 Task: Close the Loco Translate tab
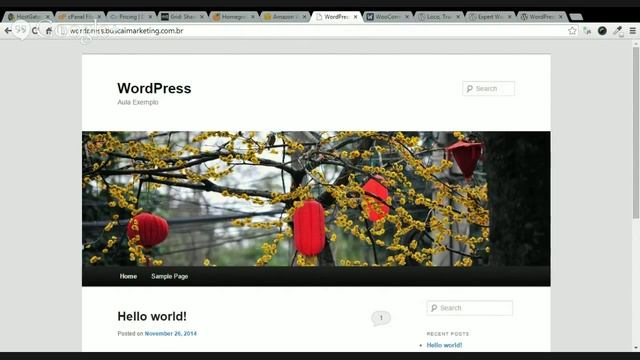pos(458,17)
